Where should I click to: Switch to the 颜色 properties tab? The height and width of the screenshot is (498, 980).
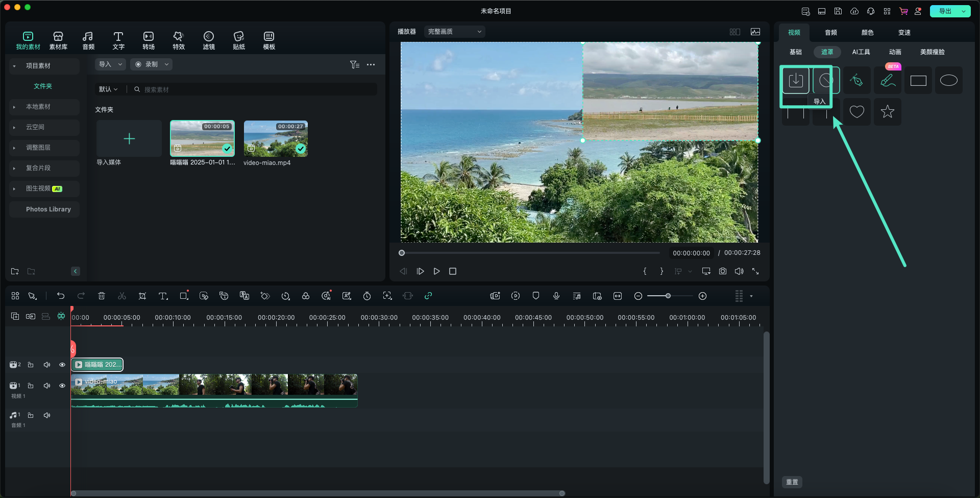868,33
